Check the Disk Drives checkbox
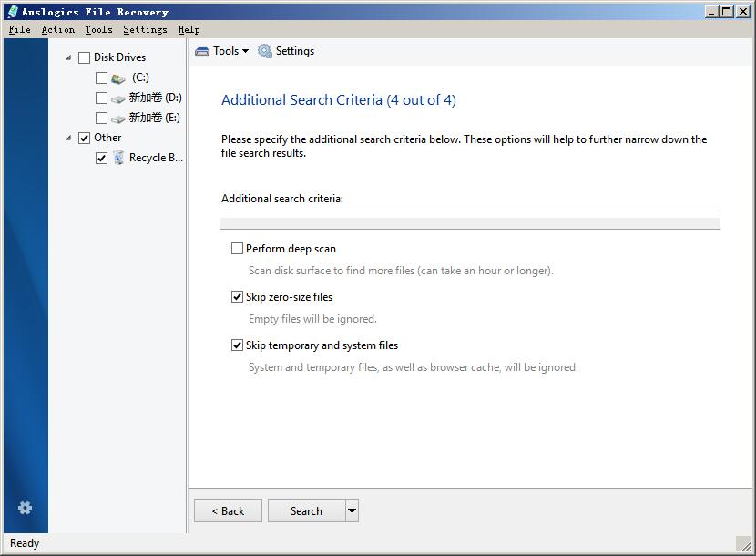The image size is (756, 556). 84,58
